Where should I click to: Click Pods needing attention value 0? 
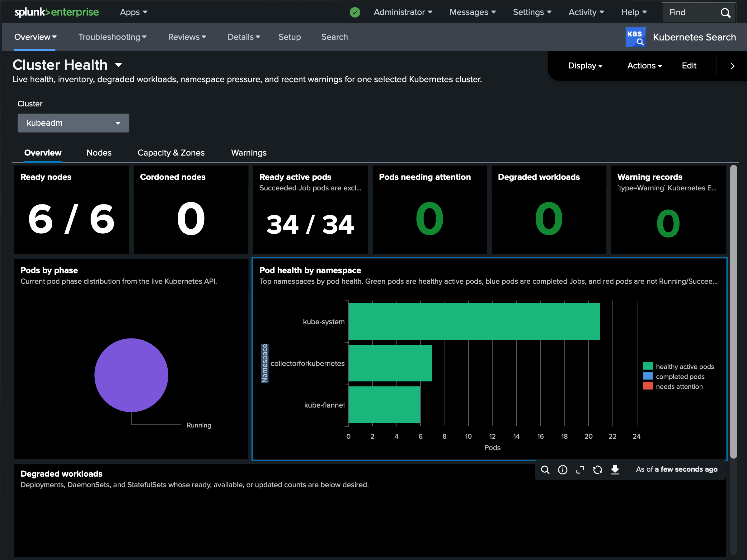429,218
